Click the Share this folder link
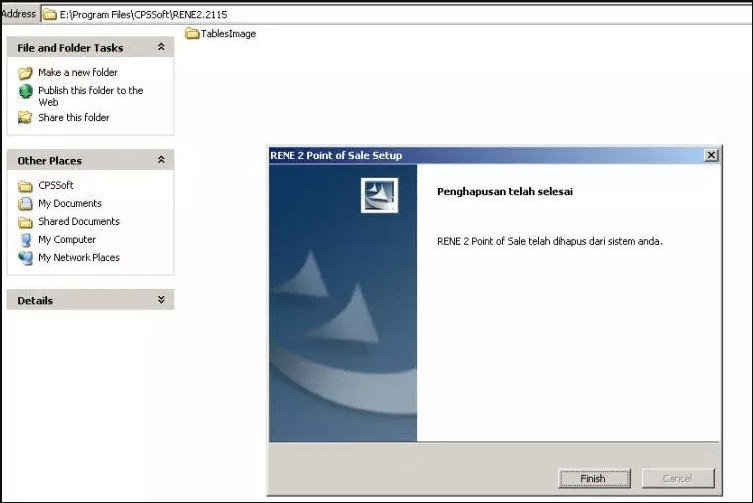The image size is (753, 503). pos(74,118)
